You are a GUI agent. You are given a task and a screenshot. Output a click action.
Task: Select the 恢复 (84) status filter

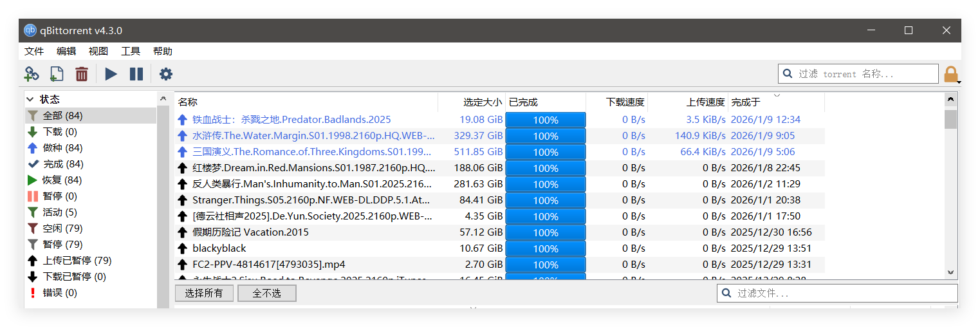coord(91,180)
